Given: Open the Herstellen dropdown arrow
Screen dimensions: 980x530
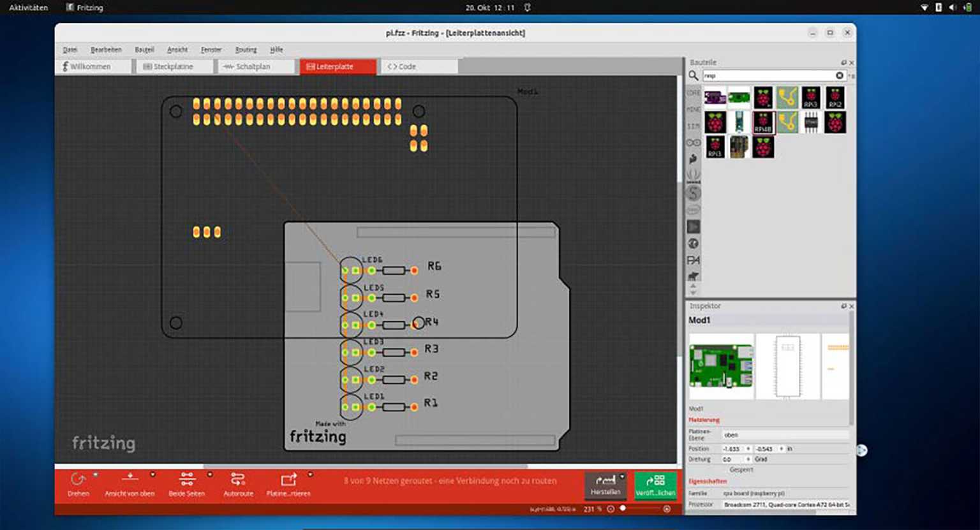Looking at the screenshot, I should click(x=621, y=476).
